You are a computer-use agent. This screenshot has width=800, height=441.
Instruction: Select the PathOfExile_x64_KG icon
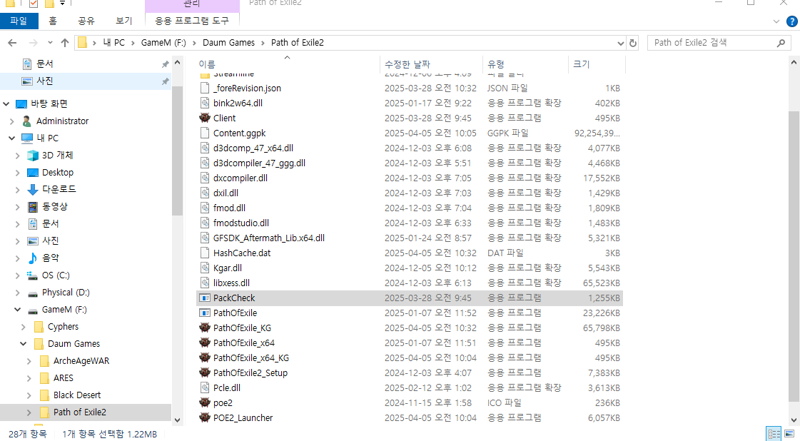click(x=205, y=358)
